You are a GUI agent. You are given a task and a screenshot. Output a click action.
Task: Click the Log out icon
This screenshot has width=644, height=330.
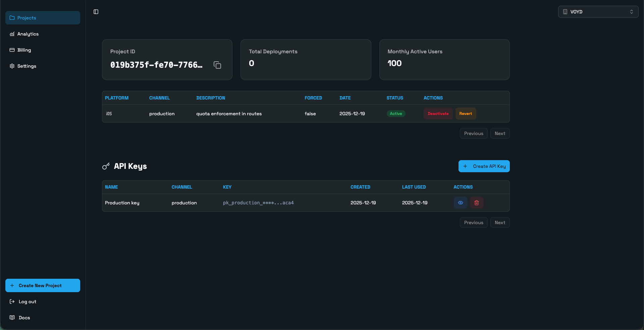pos(12,302)
